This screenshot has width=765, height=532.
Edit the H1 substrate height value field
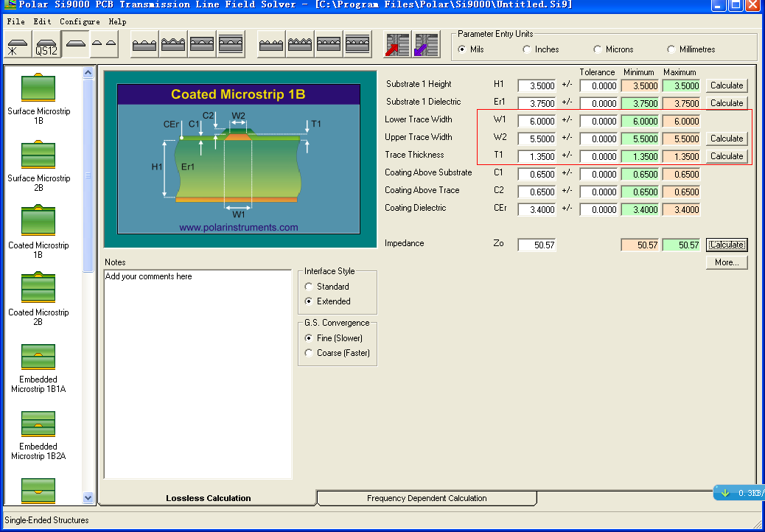[x=537, y=85]
